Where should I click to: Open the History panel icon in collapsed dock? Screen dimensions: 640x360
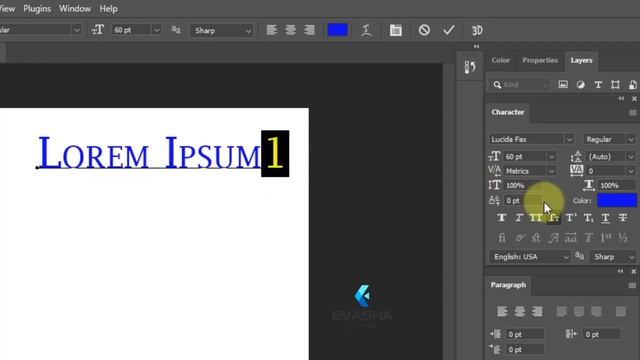470,67
